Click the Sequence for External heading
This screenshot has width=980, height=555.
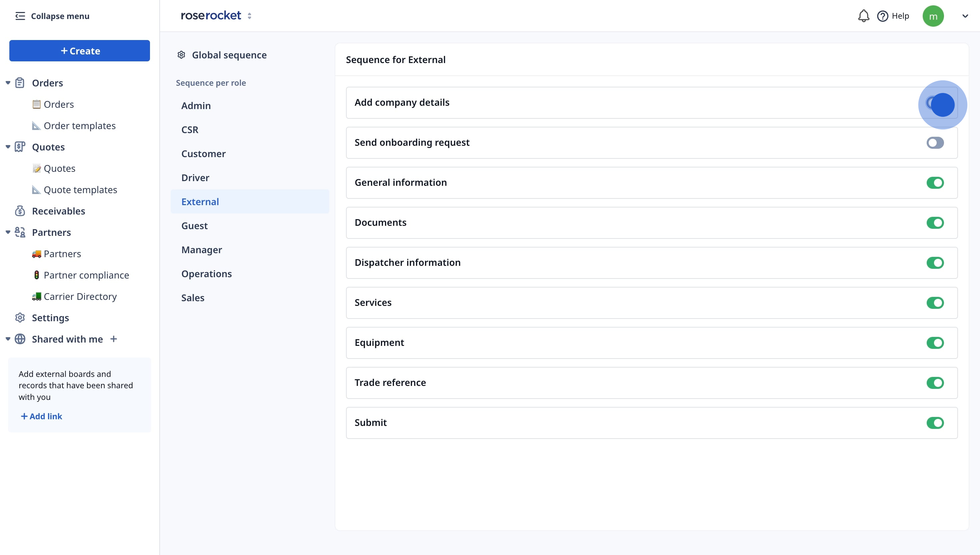click(395, 59)
